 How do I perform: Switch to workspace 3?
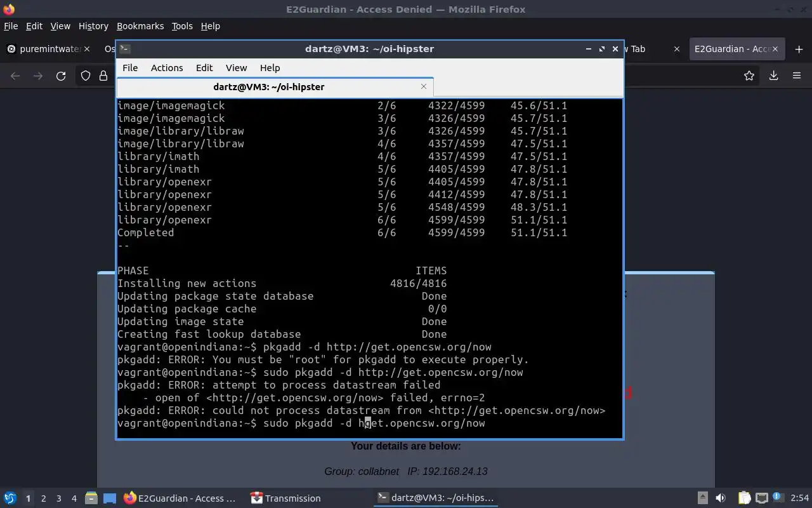point(59,498)
